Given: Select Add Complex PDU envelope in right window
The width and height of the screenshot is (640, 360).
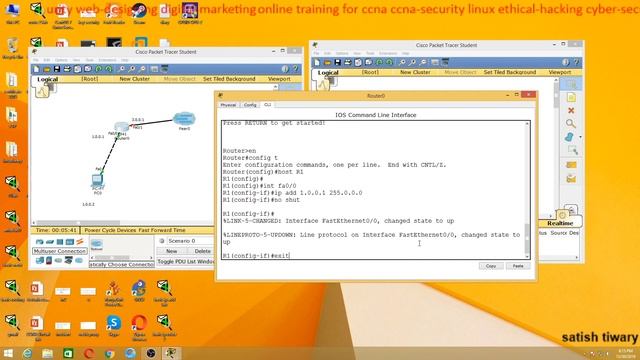Looking at the screenshot, I should 571,179.
